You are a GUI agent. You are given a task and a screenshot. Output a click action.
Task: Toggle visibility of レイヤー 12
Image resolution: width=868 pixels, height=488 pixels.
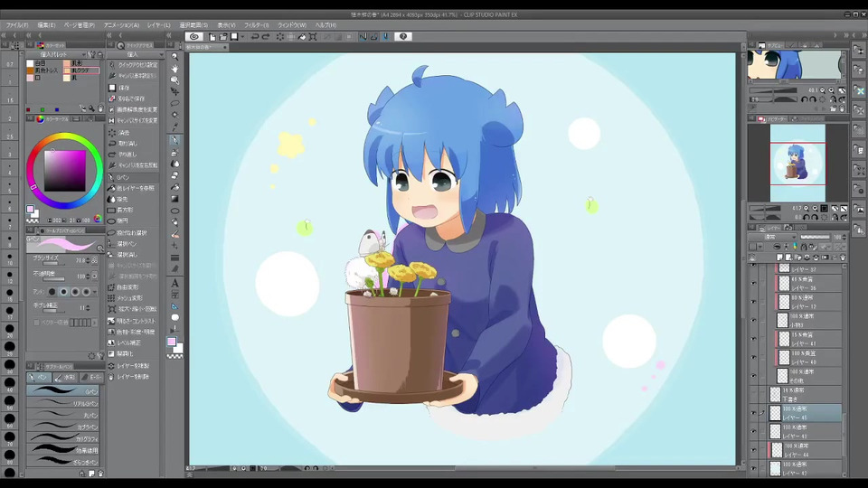click(753, 302)
